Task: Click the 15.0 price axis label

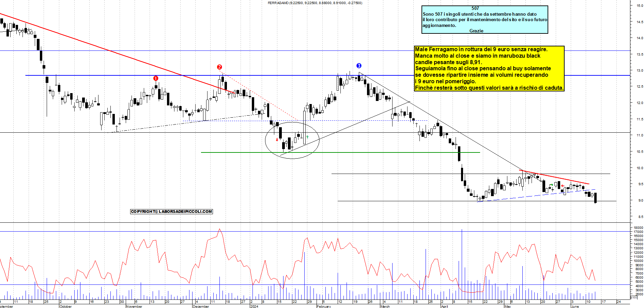Action: (x=640, y=5)
